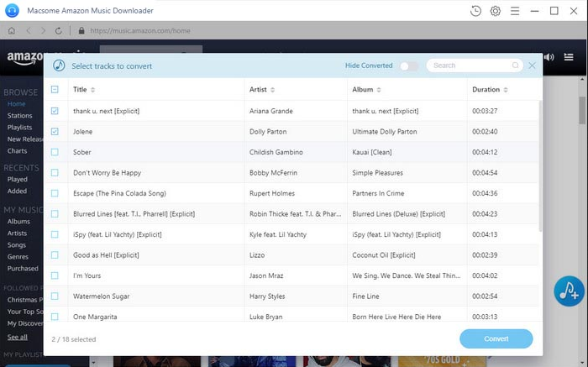
Task: Check the I'm Yours track checkbox
Action: (55, 276)
